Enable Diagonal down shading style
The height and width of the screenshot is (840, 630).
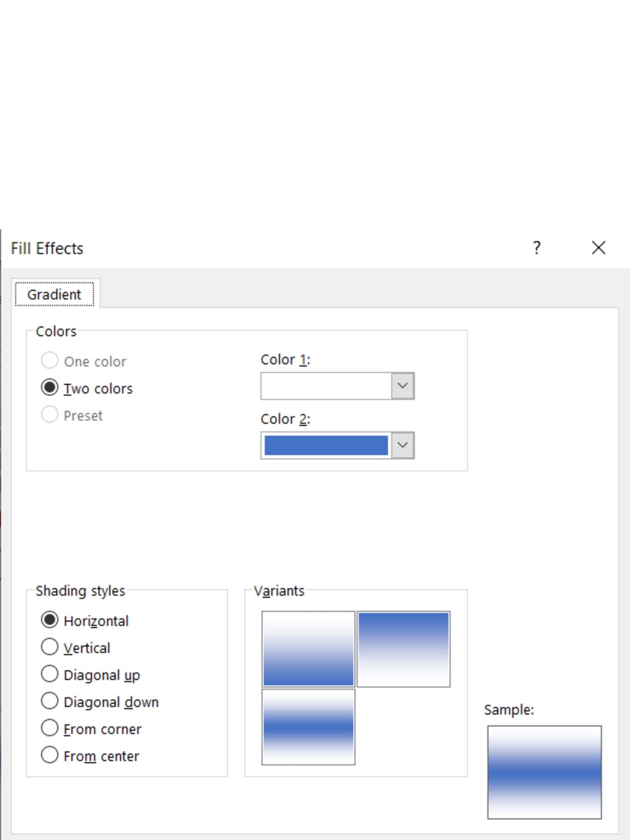50,701
